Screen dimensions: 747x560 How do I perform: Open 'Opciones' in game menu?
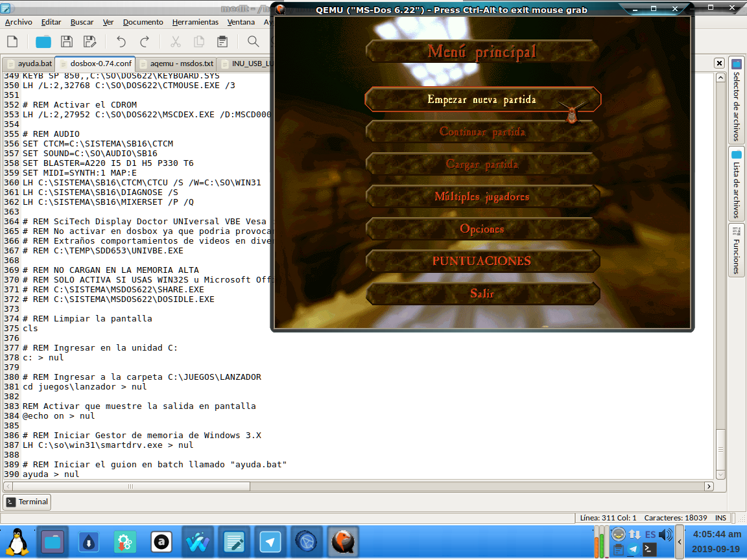482,229
